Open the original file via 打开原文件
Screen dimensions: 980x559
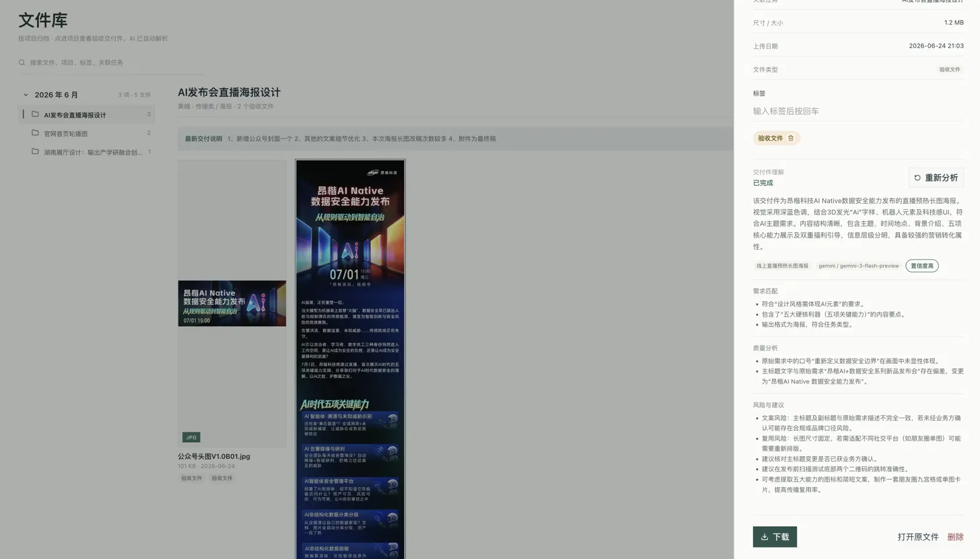click(x=918, y=537)
